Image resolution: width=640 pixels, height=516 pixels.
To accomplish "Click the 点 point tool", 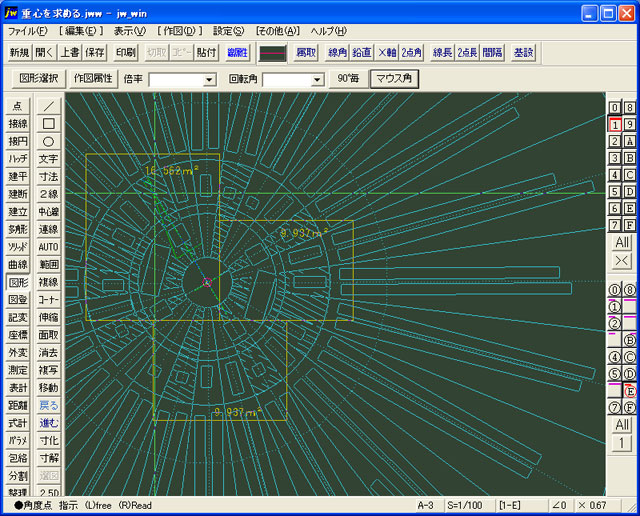I will 18,106.
